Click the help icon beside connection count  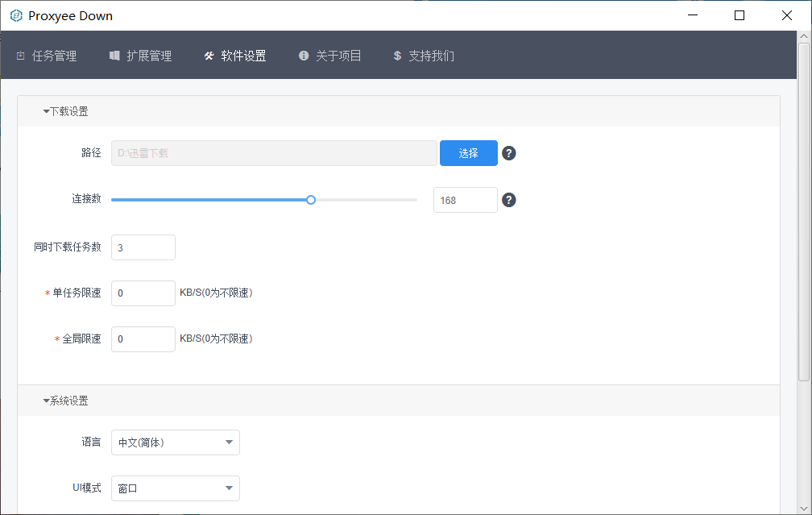(x=509, y=200)
